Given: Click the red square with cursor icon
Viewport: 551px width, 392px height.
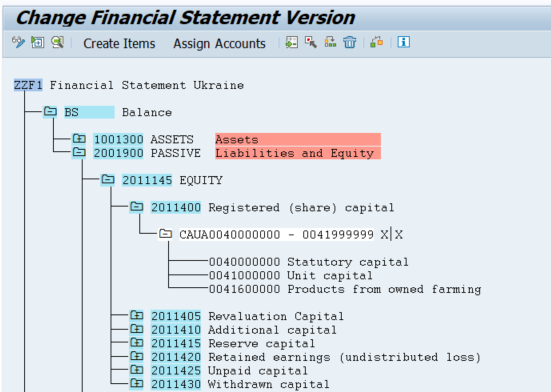Looking at the screenshot, I should coord(311,43).
